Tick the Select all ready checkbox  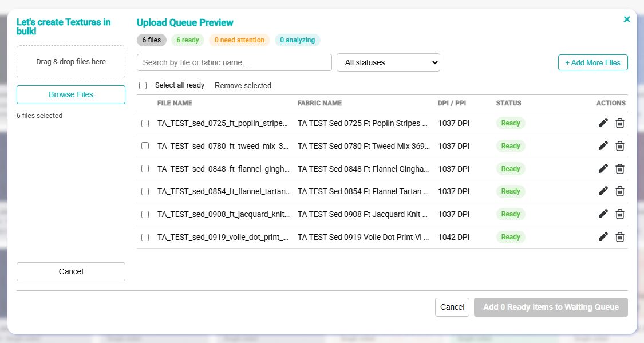pyautogui.click(x=143, y=85)
